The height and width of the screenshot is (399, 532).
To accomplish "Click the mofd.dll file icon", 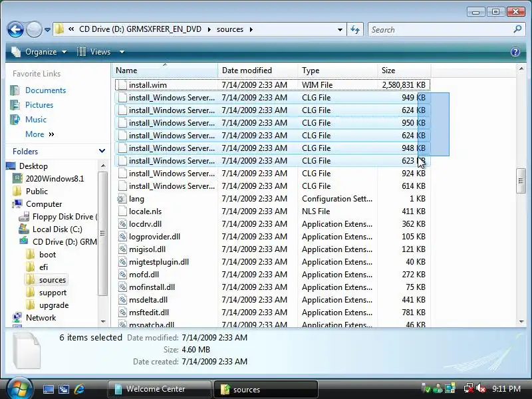I will pyautogui.click(x=122, y=275).
